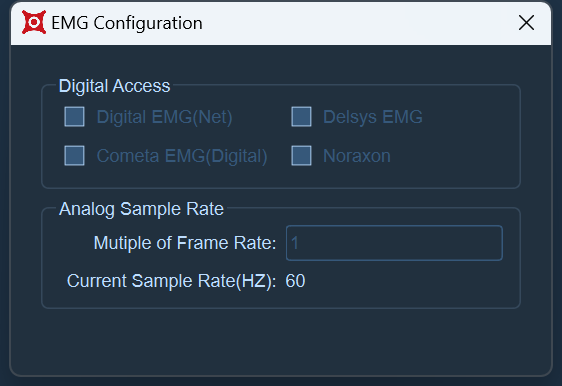Click empty dialog area below Analog Sample Rate group
Screen dimensions: 562x386
(x=281, y=340)
